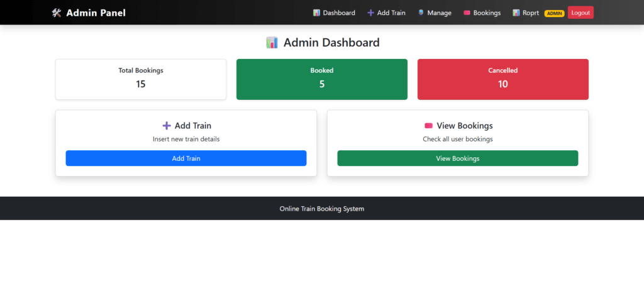Click the ticket icon beside Bookings nav
The width and height of the screenshot is (644, 291).
point(467,13)
